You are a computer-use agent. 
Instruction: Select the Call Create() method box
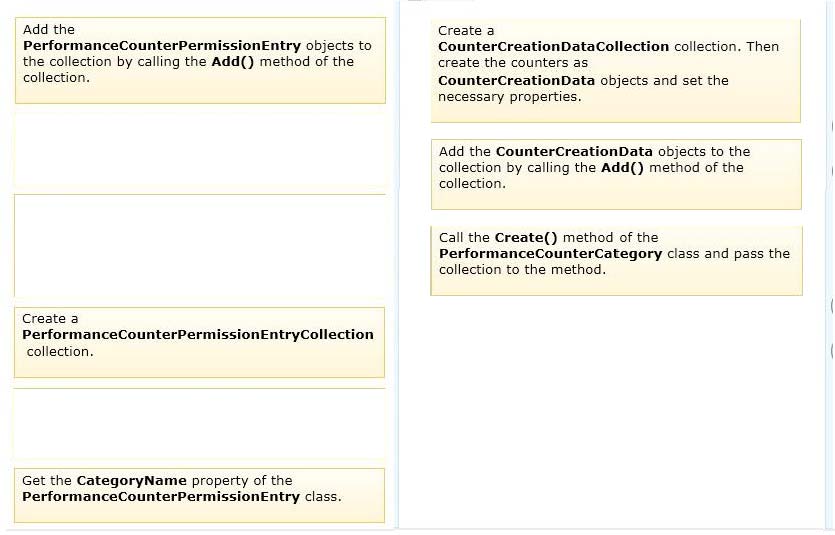(x=616, y=260)
